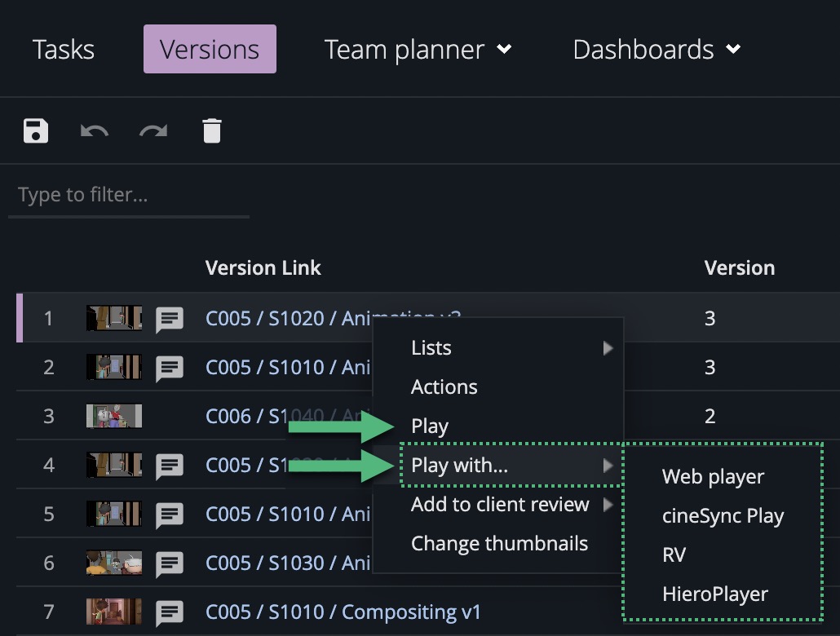Select Change thumbnails in the menu
This screenshot has height=636, width=840.
coord(500,543)
